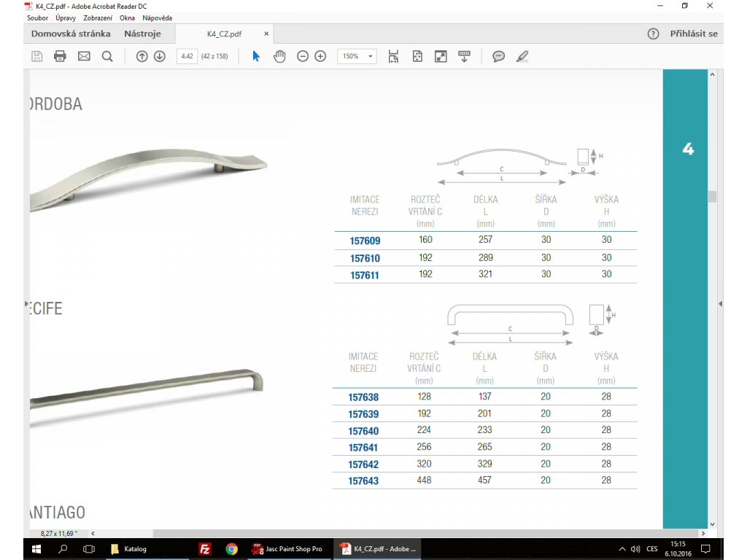747x560 pixels.
Task: Open the Úpravy menu
Action: (x=66, y=17)
